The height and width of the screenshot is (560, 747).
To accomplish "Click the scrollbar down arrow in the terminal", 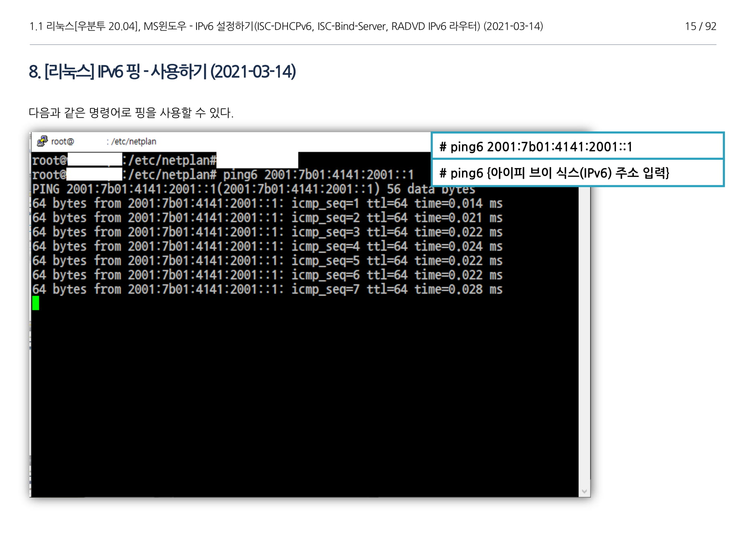I will (584, 491).
